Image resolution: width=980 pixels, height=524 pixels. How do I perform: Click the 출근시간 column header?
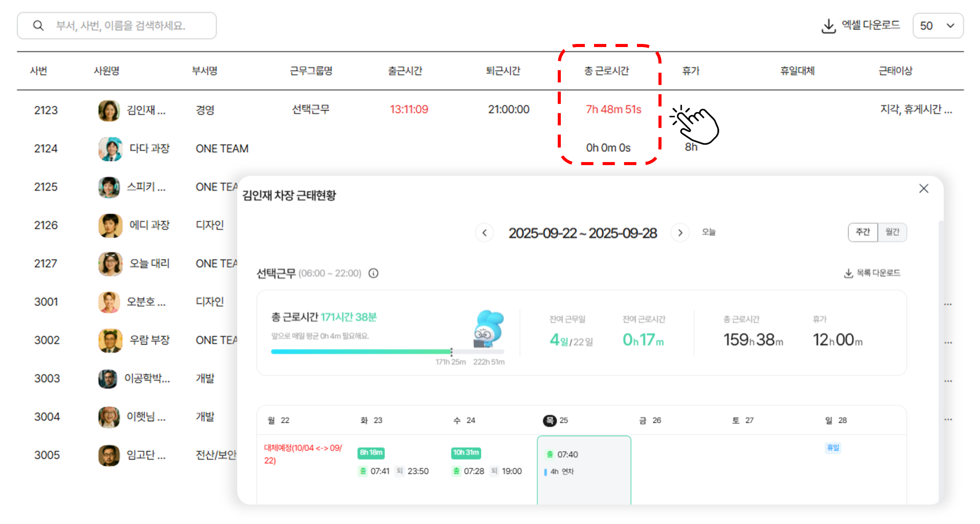tap(405, 71)
